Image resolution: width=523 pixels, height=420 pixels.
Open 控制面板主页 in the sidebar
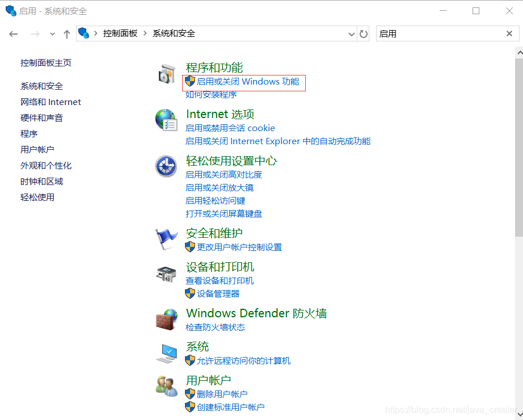[46, 63]
